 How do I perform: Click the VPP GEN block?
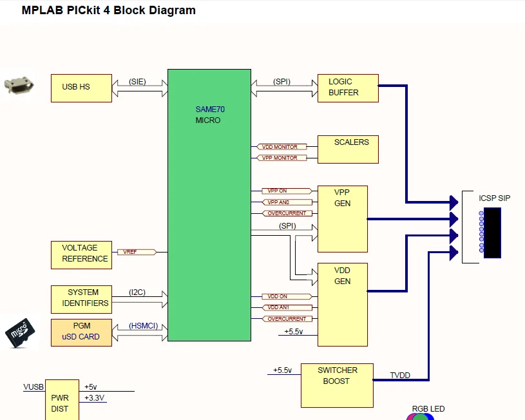click(342, 218)
